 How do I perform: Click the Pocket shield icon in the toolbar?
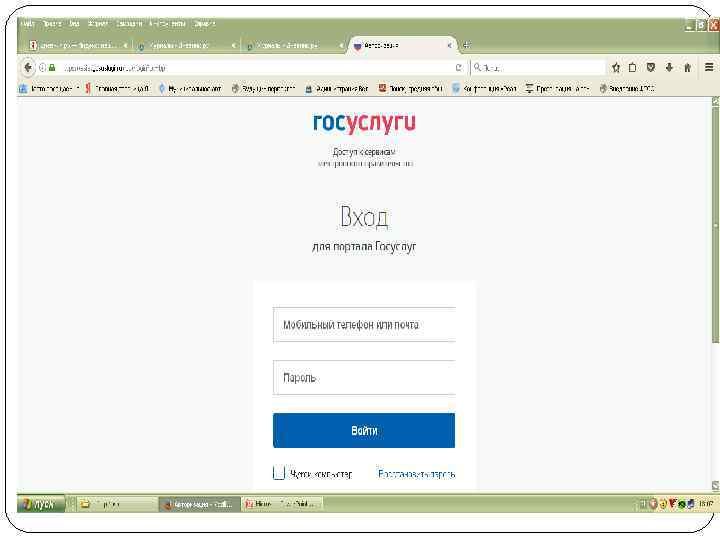pyautogui.click(x=651, y=68)
